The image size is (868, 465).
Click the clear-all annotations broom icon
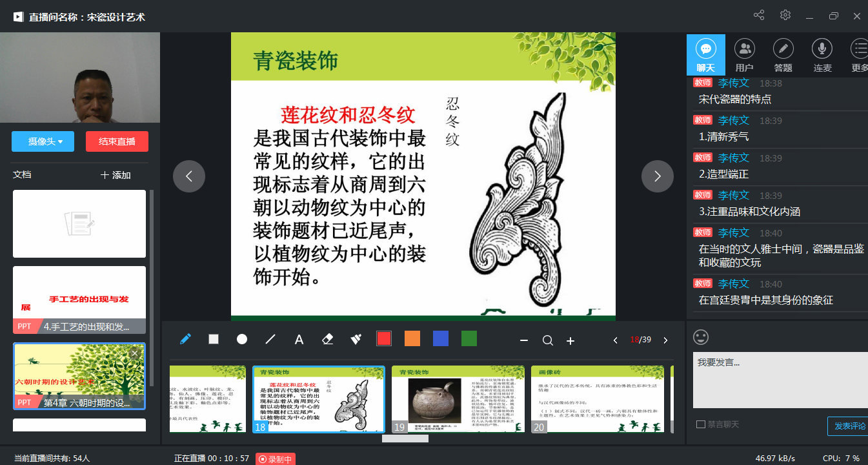[x=356, y=339]
